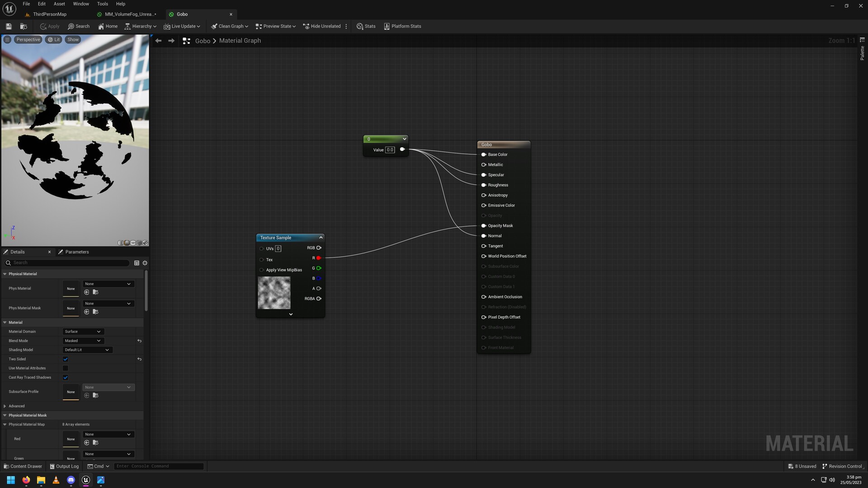Screen dimensions: 868x488
Task: Open the material graph Search
Action: [79, 26]
